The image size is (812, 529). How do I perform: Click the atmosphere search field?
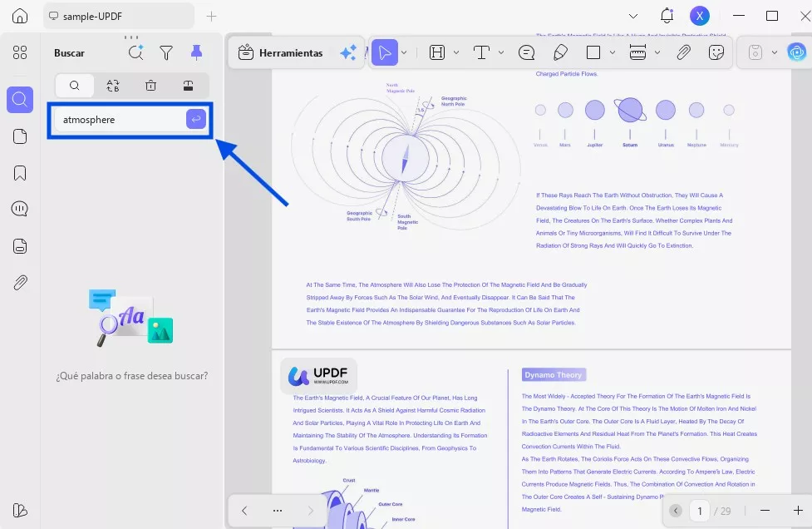(121, 120)
